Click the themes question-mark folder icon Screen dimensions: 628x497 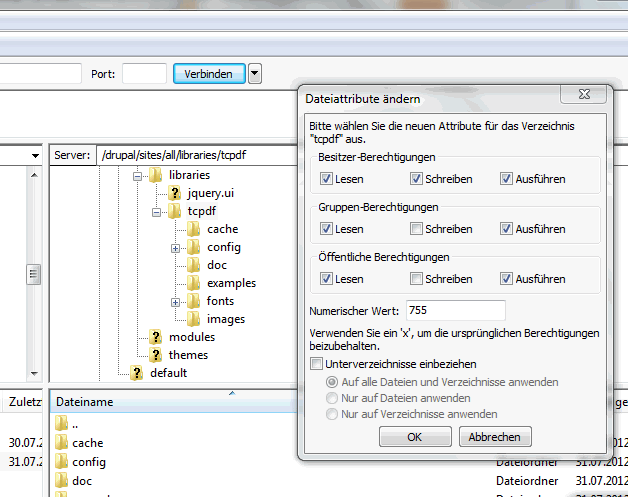[x=156, y=355]
